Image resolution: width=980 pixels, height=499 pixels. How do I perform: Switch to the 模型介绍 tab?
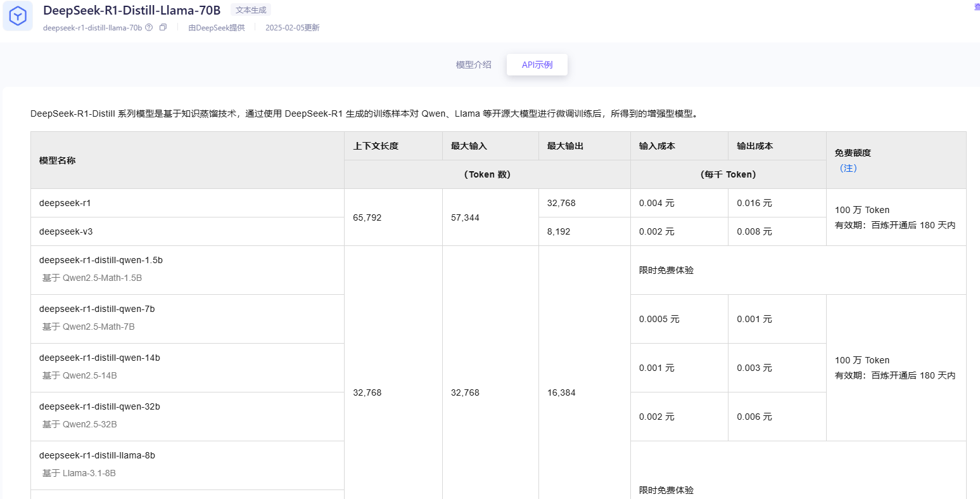[x=474, y=65]
